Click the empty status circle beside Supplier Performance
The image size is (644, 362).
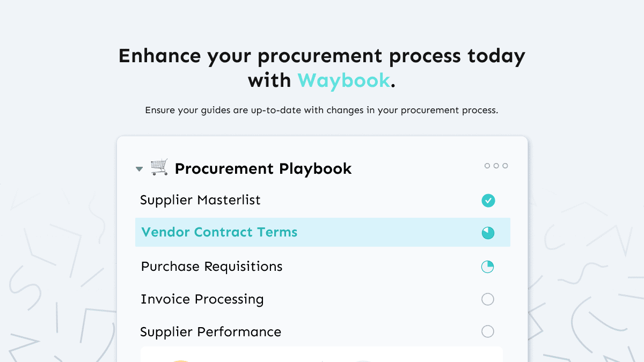(x=488, y=331)
